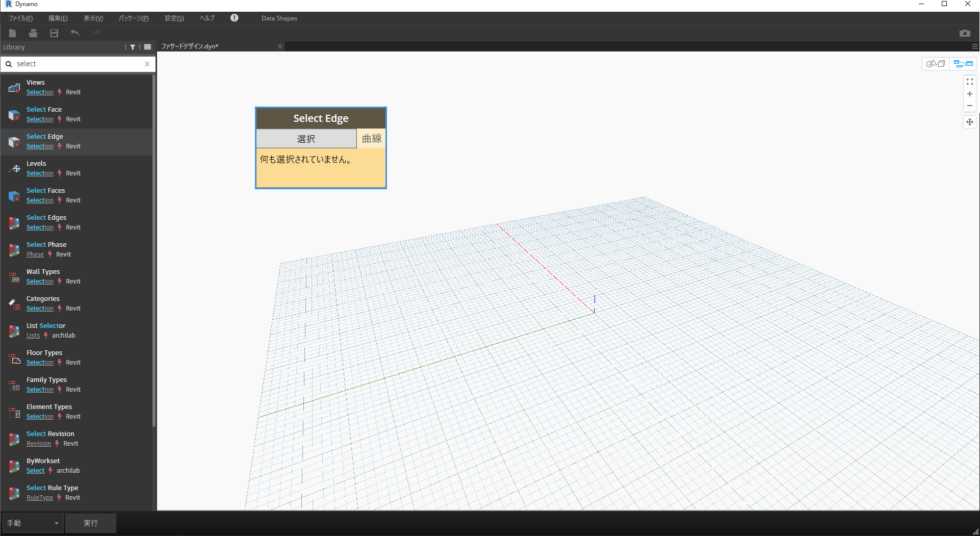Open Phase link under Select Phase
The image size is (980, 536).
click(x=35, y=254)
